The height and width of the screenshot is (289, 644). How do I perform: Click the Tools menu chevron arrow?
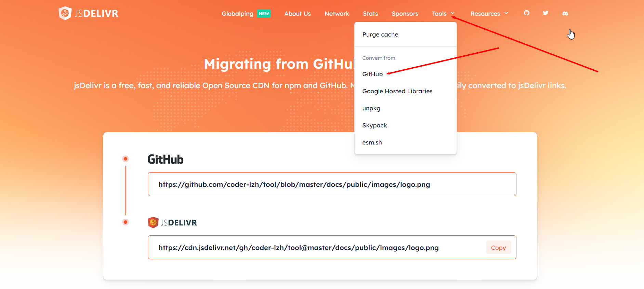[452, 13]
